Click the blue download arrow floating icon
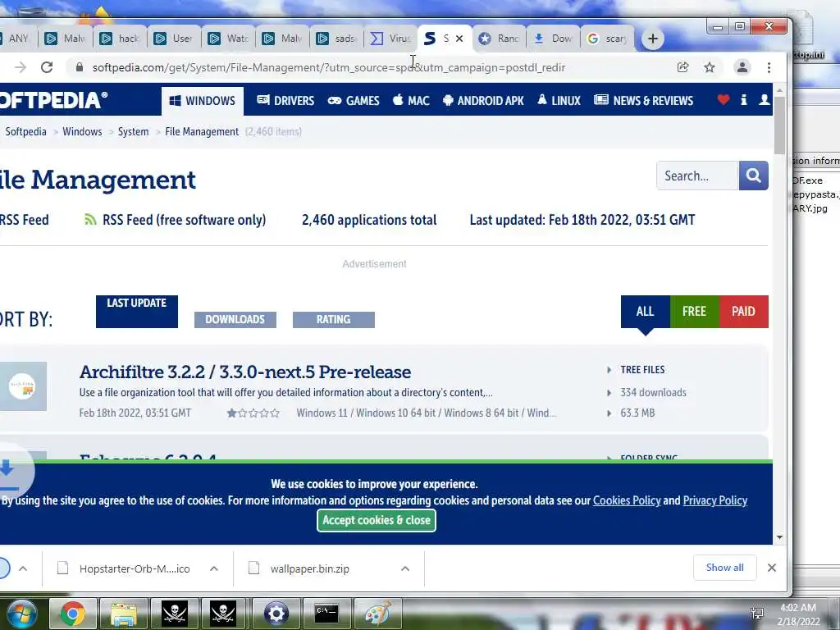 [7, 472]
